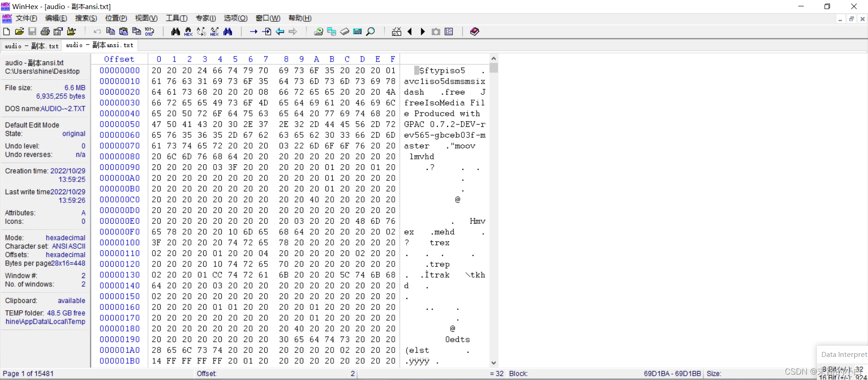Open the 视图(V) menu
Screen dimensions: 868x380
click(x=146, y=18)
